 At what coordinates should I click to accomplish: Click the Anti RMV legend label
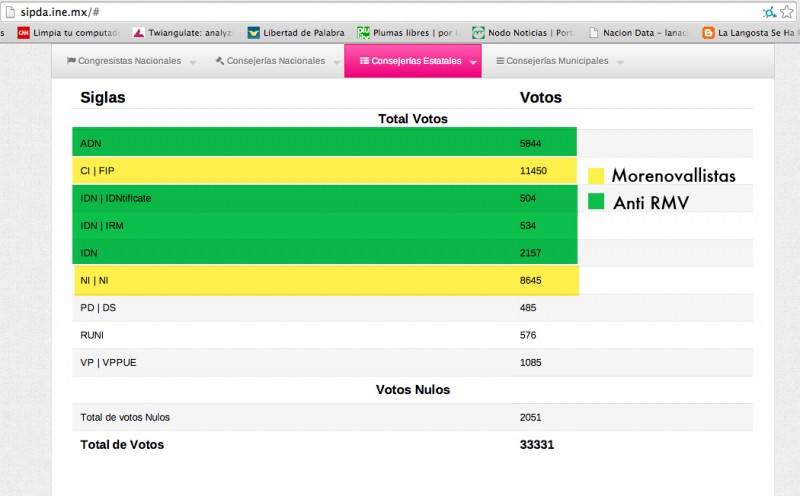point(651,203)
